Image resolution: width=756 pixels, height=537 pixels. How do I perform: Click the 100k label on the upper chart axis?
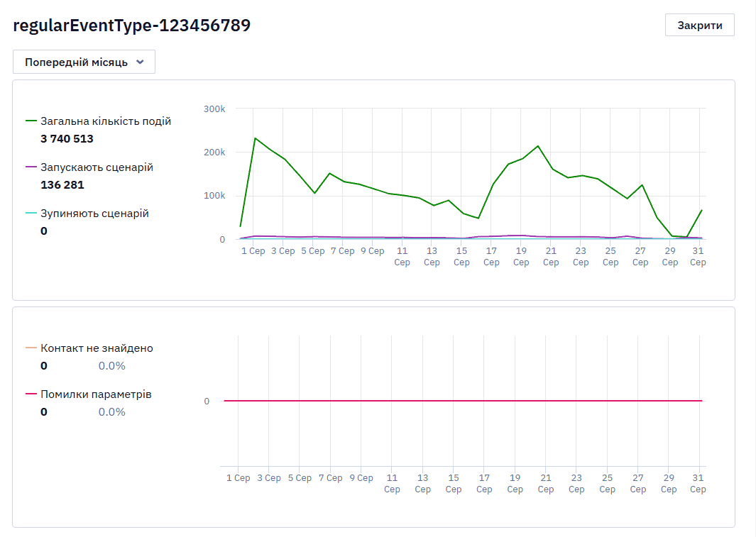tap(214, 196)
